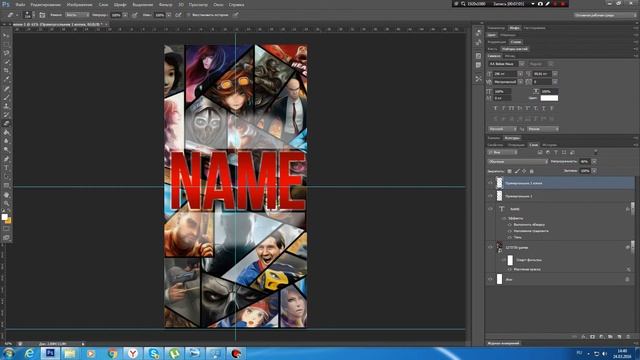Select the Pen tool in the toolbox
The image size is (640, 360).
point(6,159)
